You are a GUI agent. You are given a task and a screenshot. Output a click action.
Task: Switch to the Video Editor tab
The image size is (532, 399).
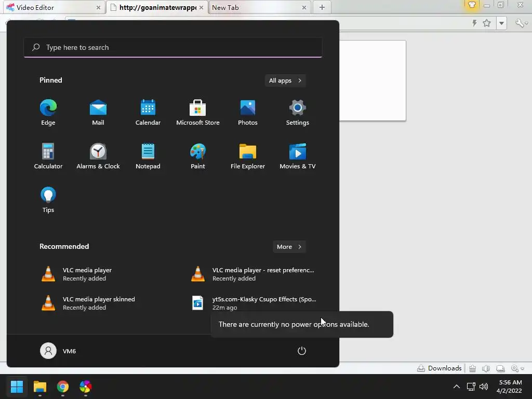(52, 7)
